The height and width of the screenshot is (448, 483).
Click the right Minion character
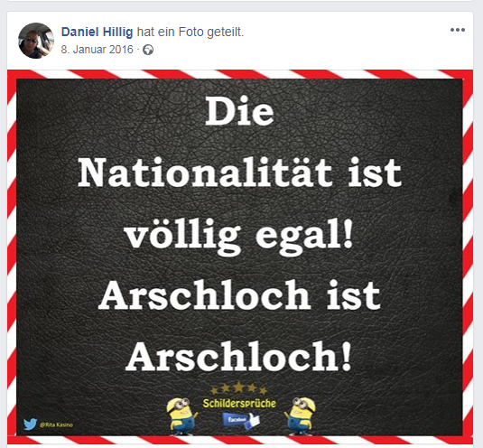coord(300,416)
